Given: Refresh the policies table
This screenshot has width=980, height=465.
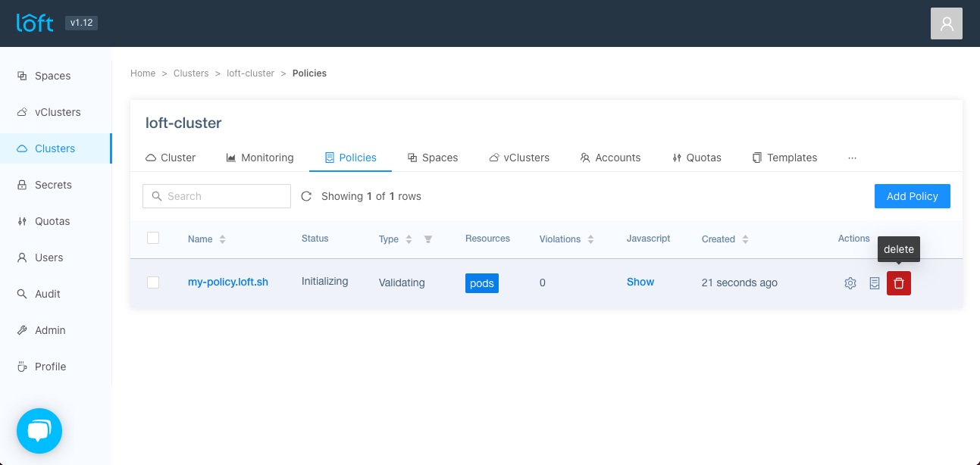Looking at the screenshot, I should tap(306, 196).
